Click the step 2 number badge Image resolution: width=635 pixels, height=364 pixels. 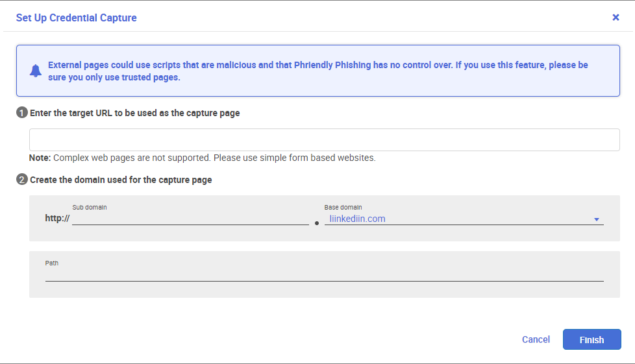click(x=22, y=179)
